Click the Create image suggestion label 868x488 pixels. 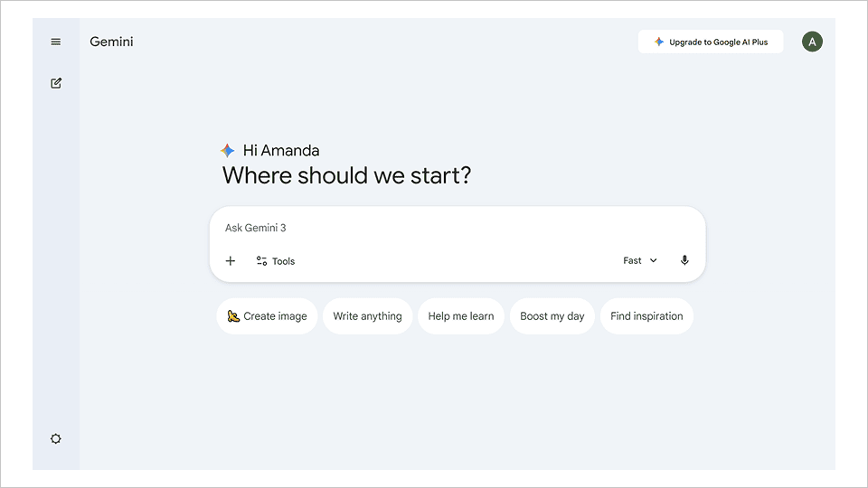(x=275, y=316)
